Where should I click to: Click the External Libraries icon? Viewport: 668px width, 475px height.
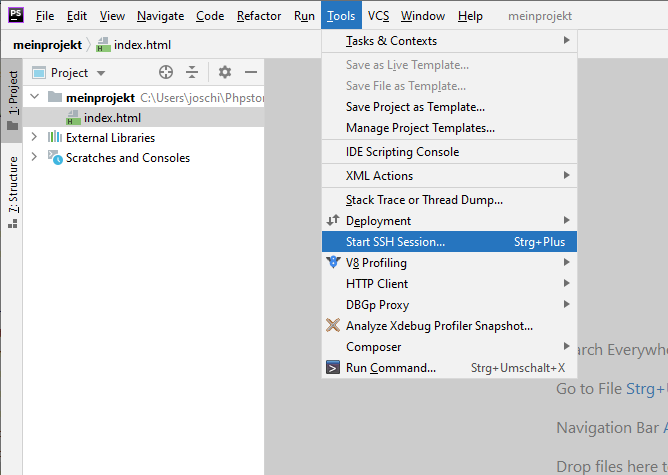[56, 138]
